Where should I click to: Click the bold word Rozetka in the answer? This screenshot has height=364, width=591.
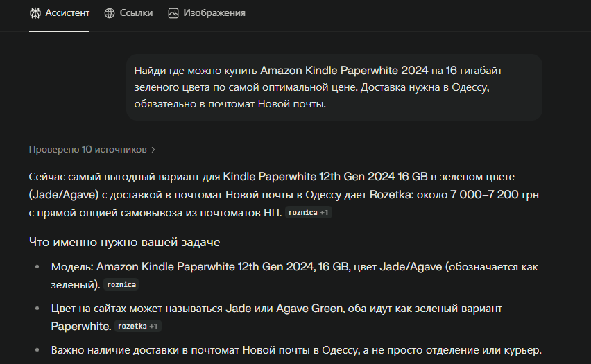coord(390,196)
